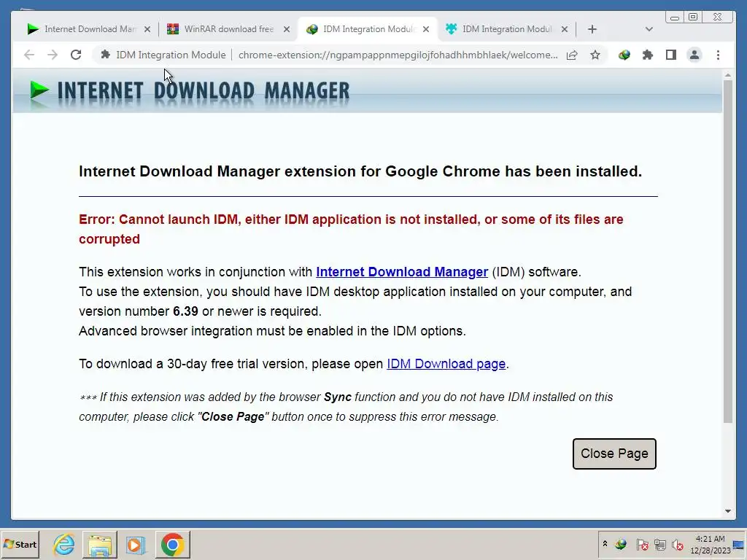Click the extension has been installed heading
Screen dimensions: 747x560
click(x=360, y=171)
